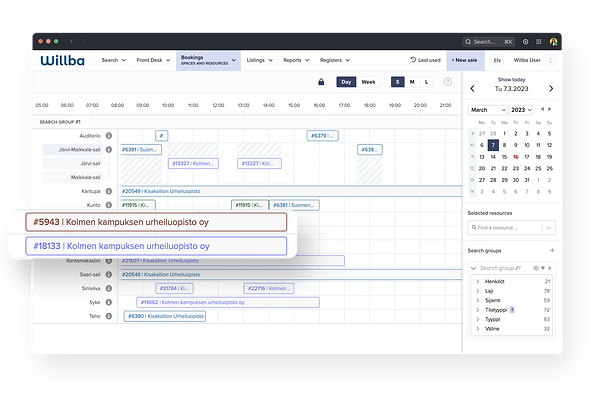The height and width of the screenshot is (414, 600).
Task: Open the apps grid icon in title bar
Action: click(538, 42)
